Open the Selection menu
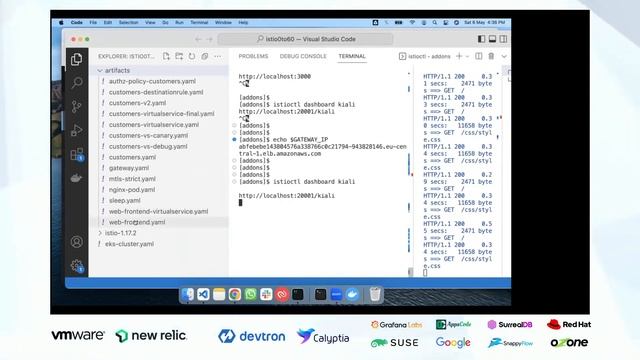This screenshot has height=360, width=640. coord(128,22)
